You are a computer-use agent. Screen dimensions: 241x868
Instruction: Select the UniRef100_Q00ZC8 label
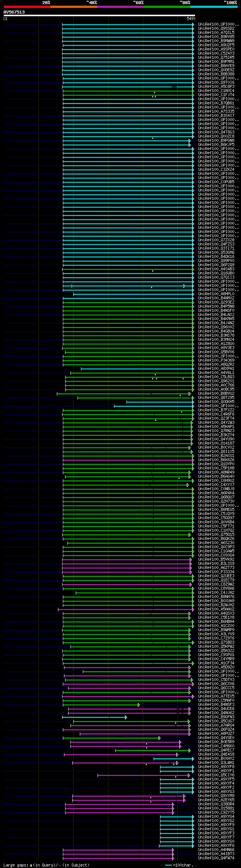(216, 136)
